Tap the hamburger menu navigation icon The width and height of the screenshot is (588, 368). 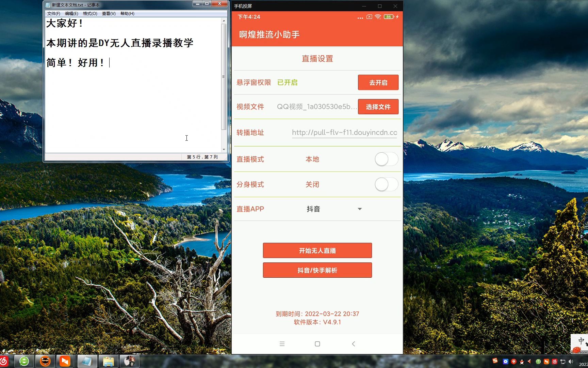point(282,344)
